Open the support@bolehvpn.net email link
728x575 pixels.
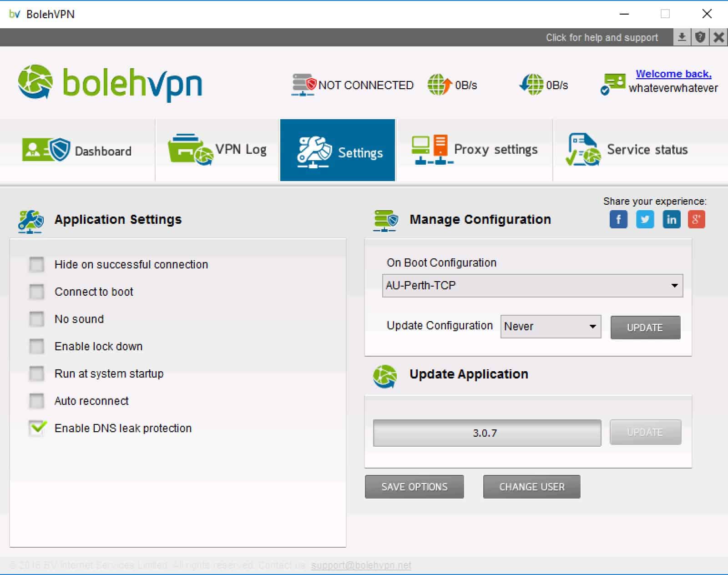coord(361,565)
